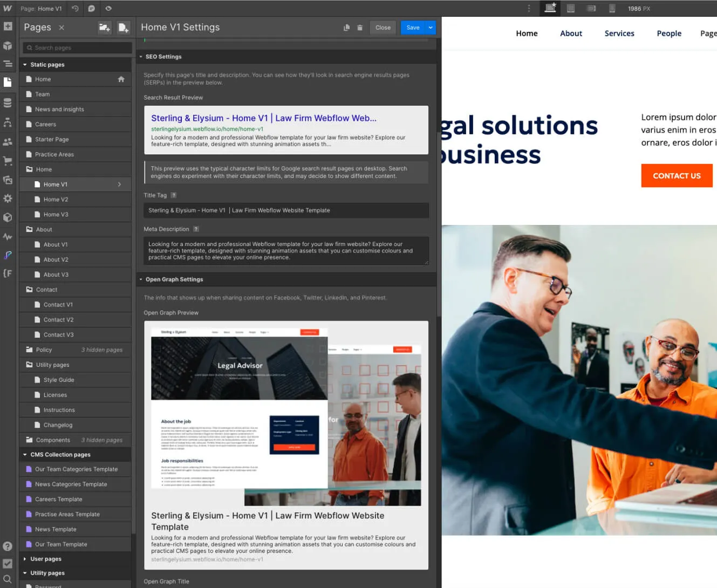Expand the Policy folder with hidden pages

click(75, 350)
